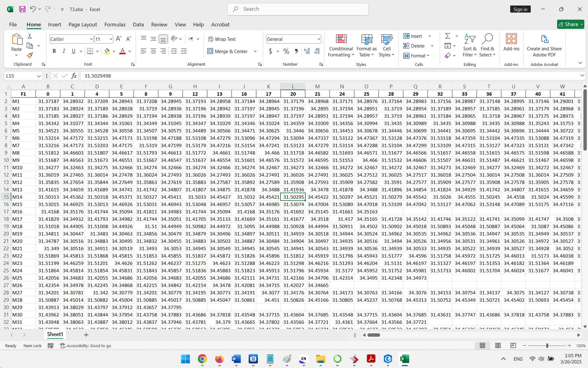The image size is (588, 368).
Task: Open Conditional Formatting options
Action: pos(341,45)
